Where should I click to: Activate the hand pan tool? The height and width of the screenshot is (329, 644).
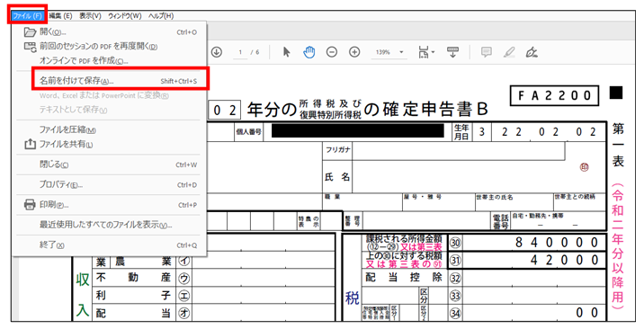pyautogui.click(x=309, y=52)
